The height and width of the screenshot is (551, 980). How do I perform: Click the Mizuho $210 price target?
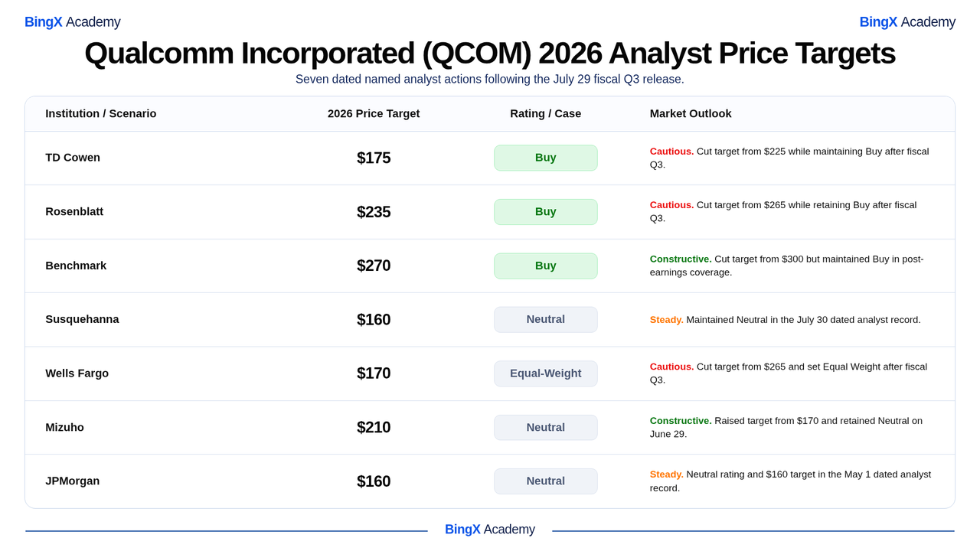pos(374,428)
